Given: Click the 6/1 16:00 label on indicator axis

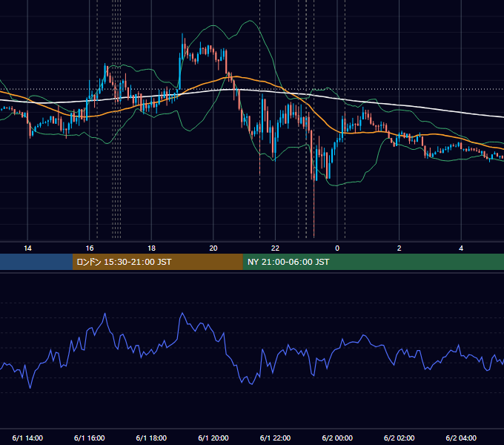Looking at the screenshot, I should pyautogui.click(x=90, y=438).
